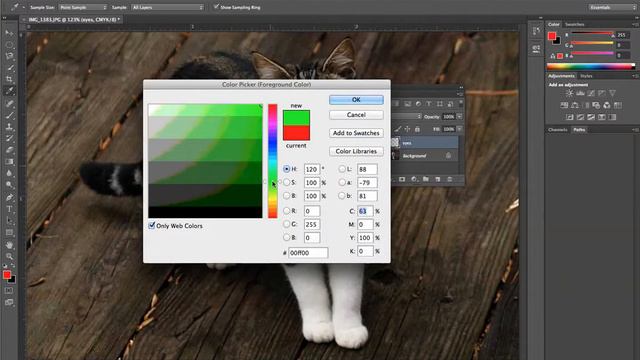This screenshot has width=640, height=360.
Task: Open the Color panel options menu
Action: [x=635, y=24]
